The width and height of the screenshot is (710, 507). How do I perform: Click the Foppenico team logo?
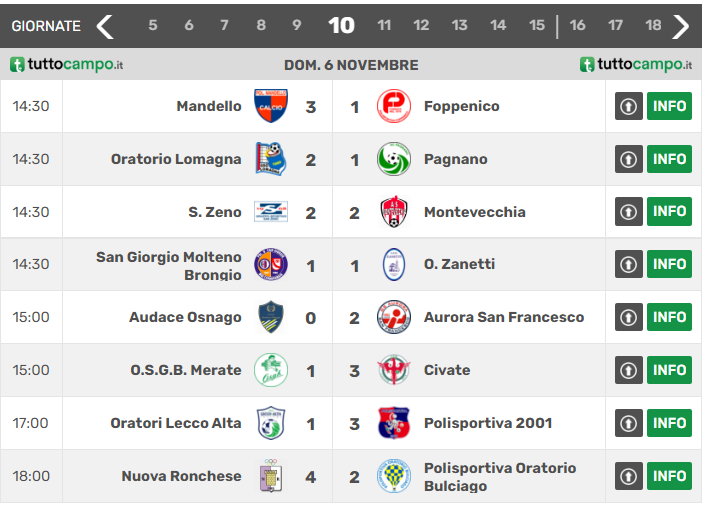click(x=393, y=106)
